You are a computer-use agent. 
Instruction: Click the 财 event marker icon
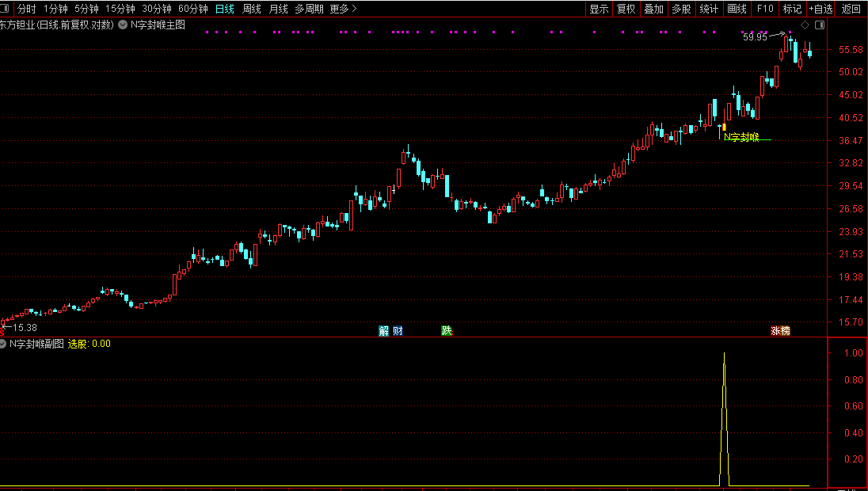tap(398, 330)
